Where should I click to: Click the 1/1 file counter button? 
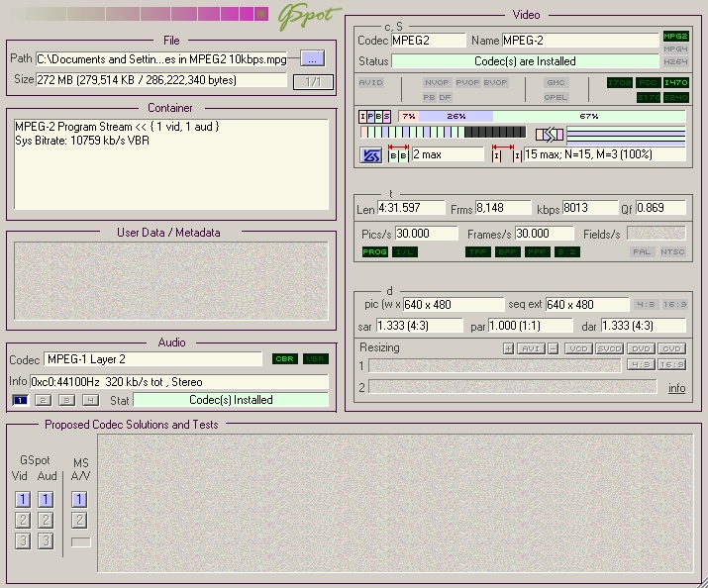(x=313, y=82)
